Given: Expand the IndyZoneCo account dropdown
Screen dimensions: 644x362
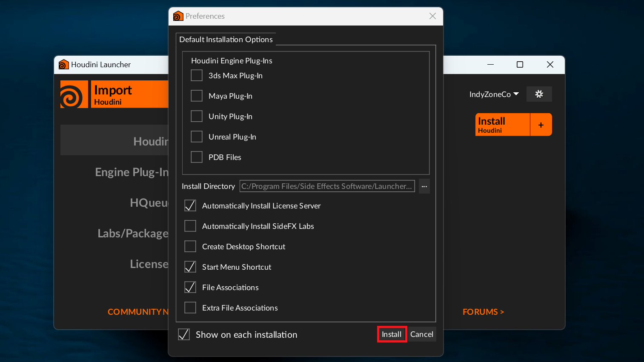Looking at the screenshot, I should (494, 94).
